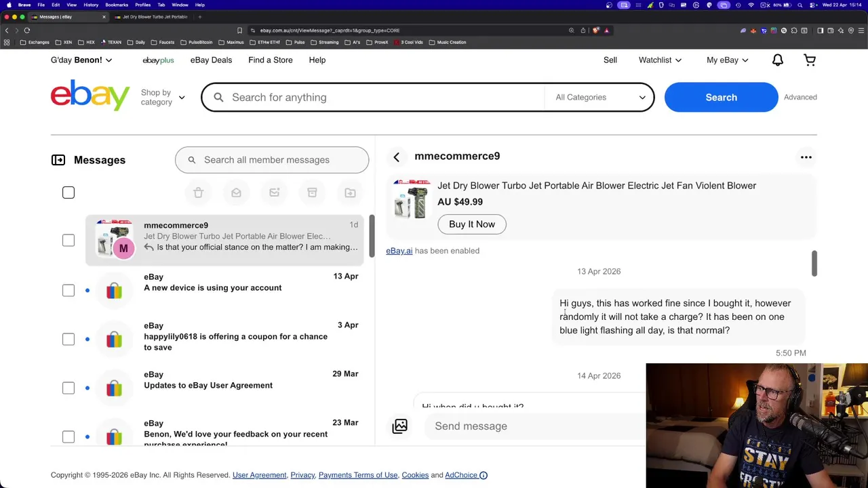
Task: Click the AdChoice info icon
Action: (x=484, y=475)
